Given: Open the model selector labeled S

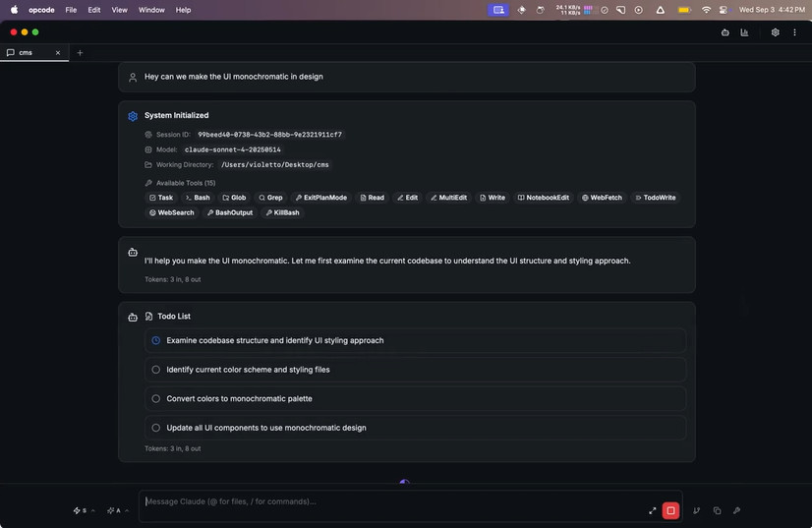Looking at the screenshot, I should [84, 511].
